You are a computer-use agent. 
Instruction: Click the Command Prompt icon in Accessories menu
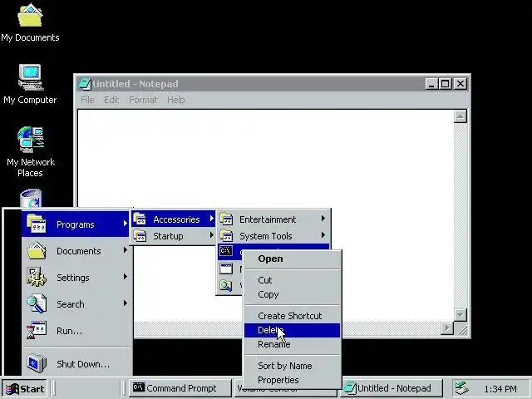coord(226,251)
